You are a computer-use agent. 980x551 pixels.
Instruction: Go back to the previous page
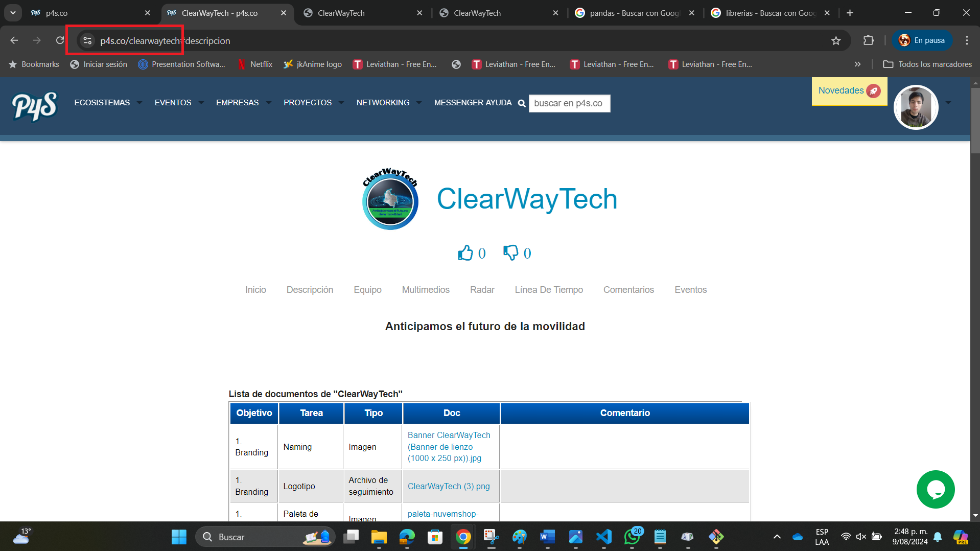pyautogui.click(x=14, y=40)
